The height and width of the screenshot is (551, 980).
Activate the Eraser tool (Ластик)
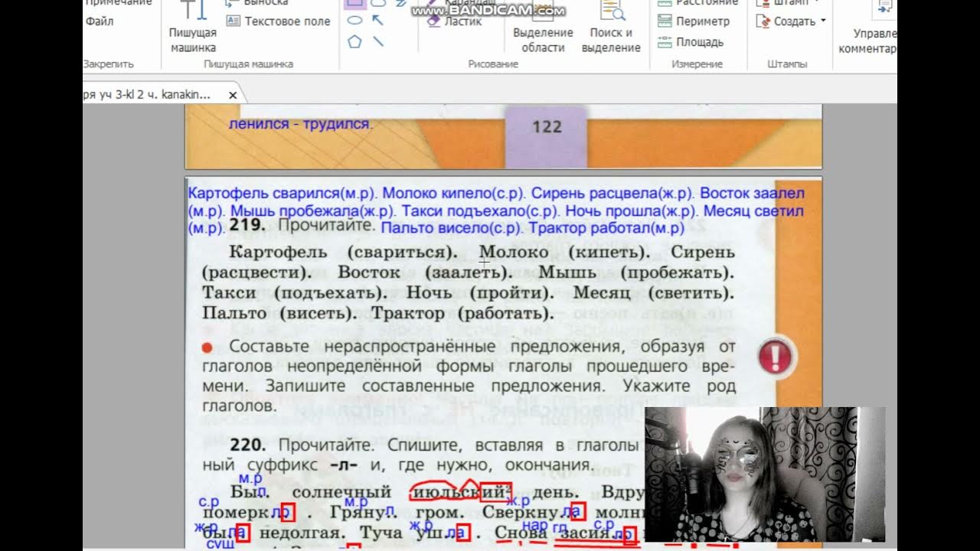(455, 21)
